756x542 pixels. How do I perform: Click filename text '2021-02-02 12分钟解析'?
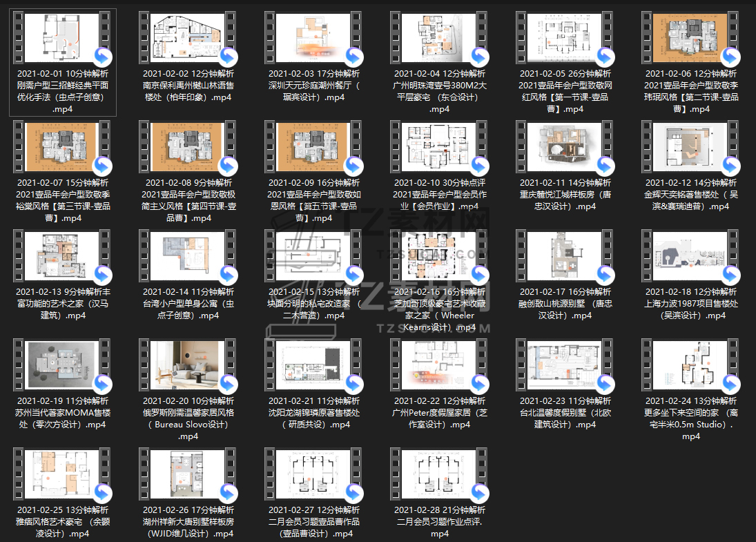point(188,74)
